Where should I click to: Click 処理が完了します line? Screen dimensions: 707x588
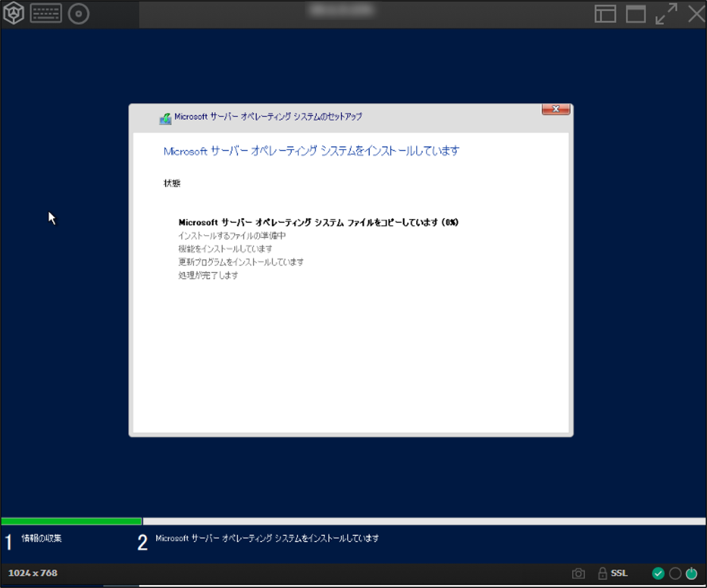[208, 275]
